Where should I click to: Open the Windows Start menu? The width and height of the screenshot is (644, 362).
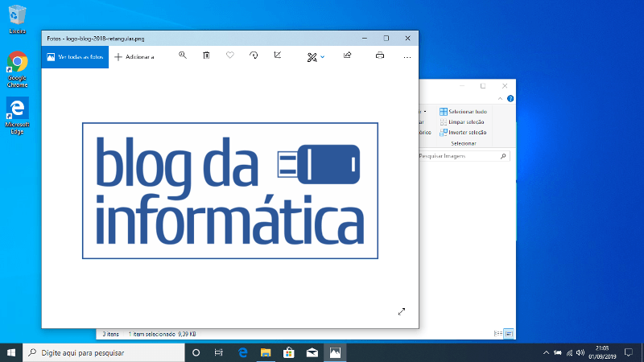pos(11,352)
